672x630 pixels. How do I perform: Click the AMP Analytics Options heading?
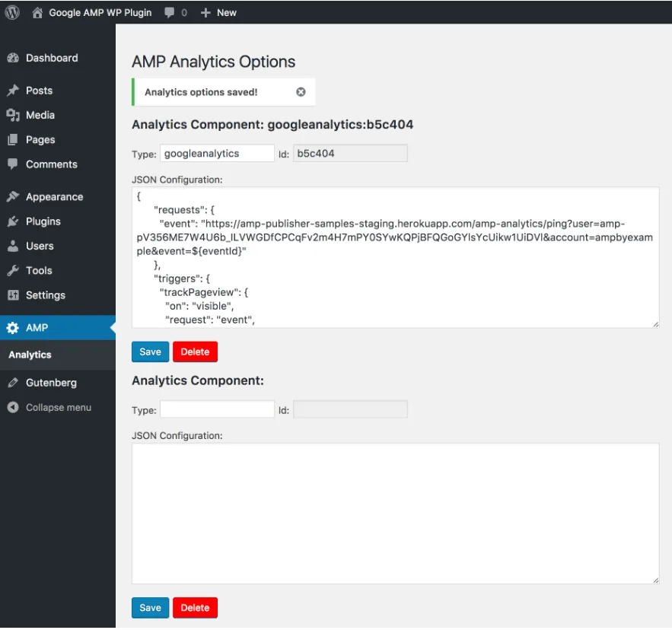coord(213,62)
